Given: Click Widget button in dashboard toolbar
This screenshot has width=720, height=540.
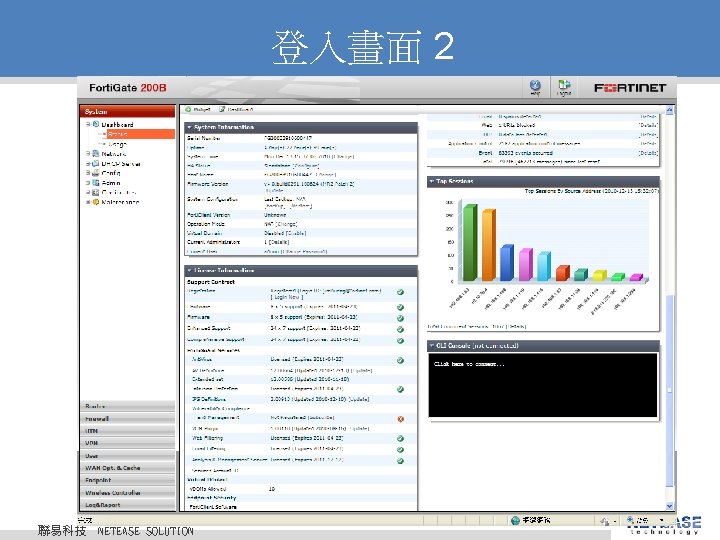Looking at the screenshot, I should point(197,109).
